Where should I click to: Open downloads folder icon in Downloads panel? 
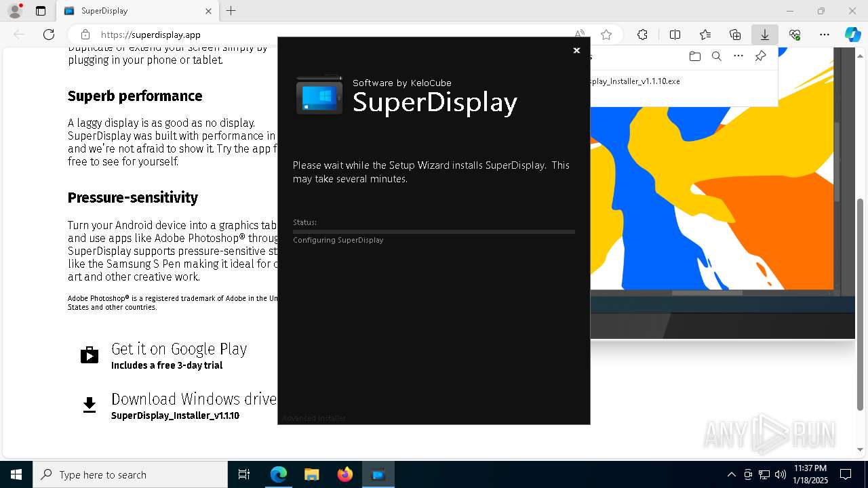coord(694,56)
